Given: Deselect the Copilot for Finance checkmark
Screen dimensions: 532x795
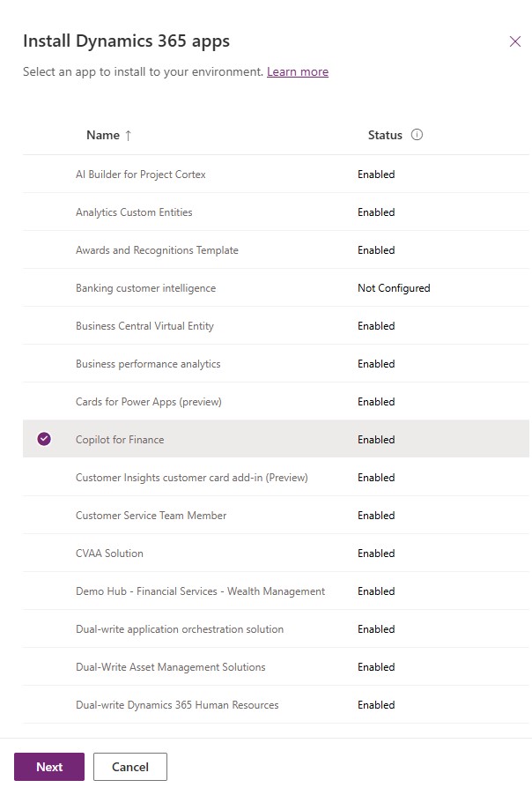Looking at the screenshot, I should click(44, 439).
